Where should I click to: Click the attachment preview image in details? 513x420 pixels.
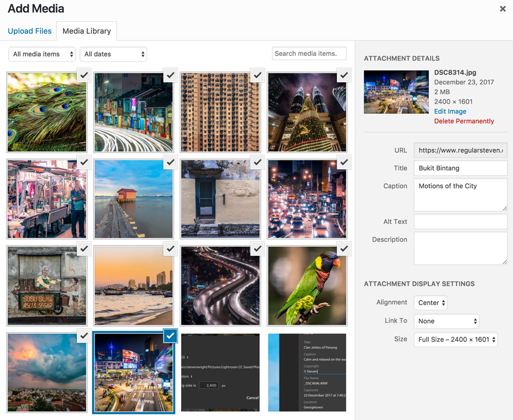click(396, 92)
